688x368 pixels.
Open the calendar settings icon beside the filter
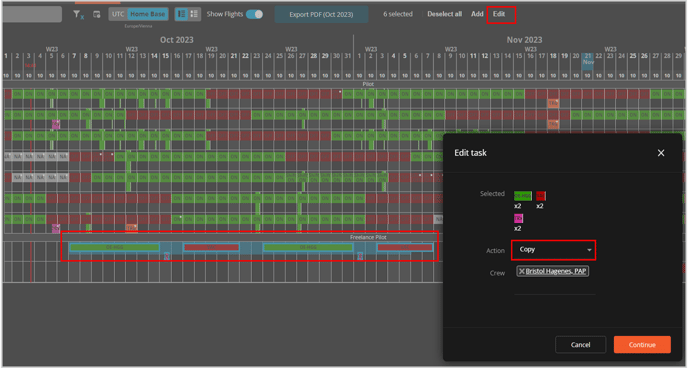tap(97, 14)
